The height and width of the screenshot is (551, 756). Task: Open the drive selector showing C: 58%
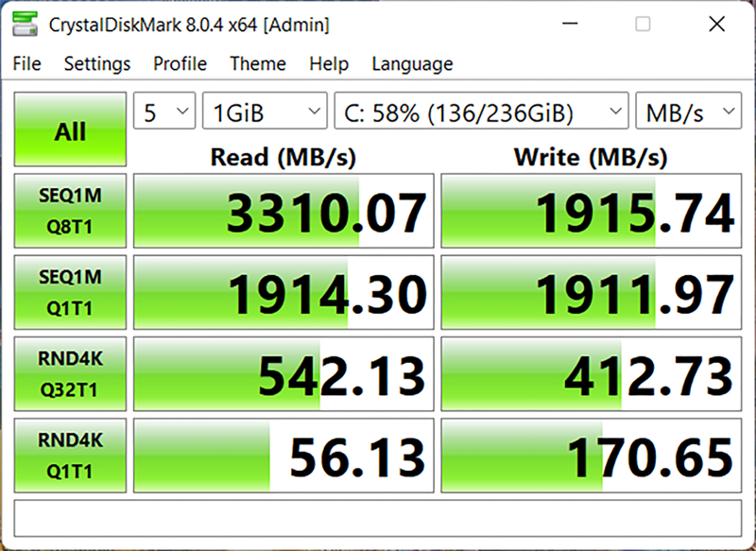pos(481,111)
